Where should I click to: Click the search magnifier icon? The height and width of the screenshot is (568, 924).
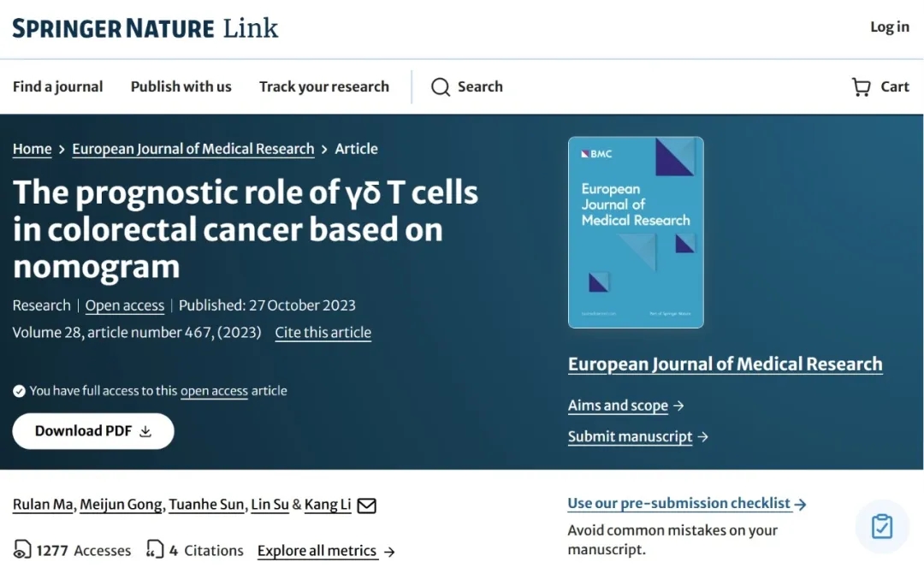[x=441, y=87]
